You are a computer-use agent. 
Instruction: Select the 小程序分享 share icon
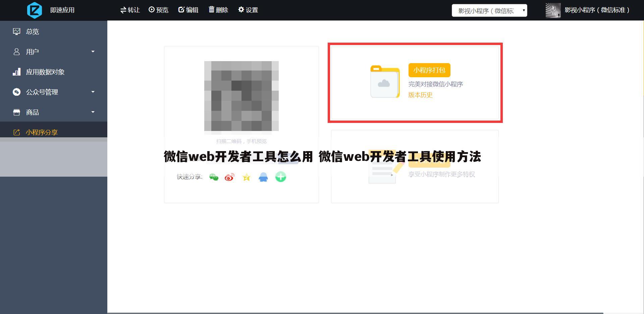click(x=16, y=132)
